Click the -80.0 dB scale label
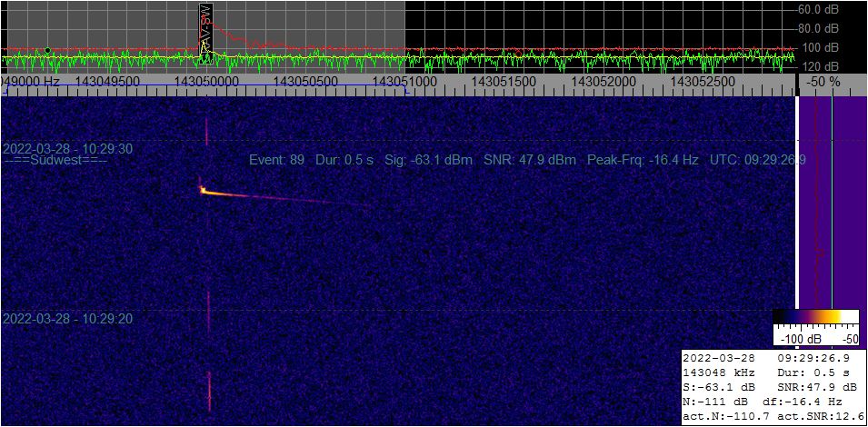 (818, 28)
